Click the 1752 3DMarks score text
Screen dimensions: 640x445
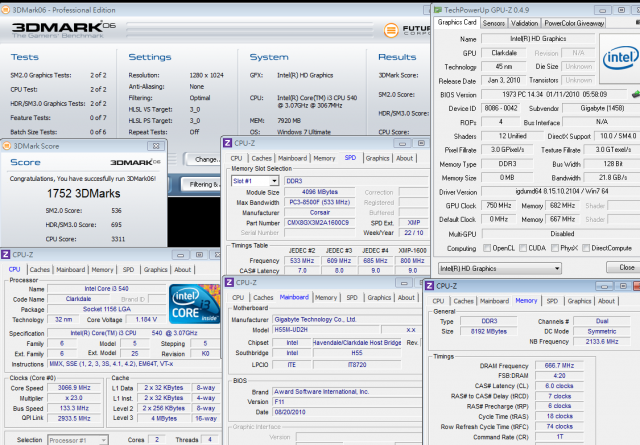pyautogui.click(x=84, y=193)
